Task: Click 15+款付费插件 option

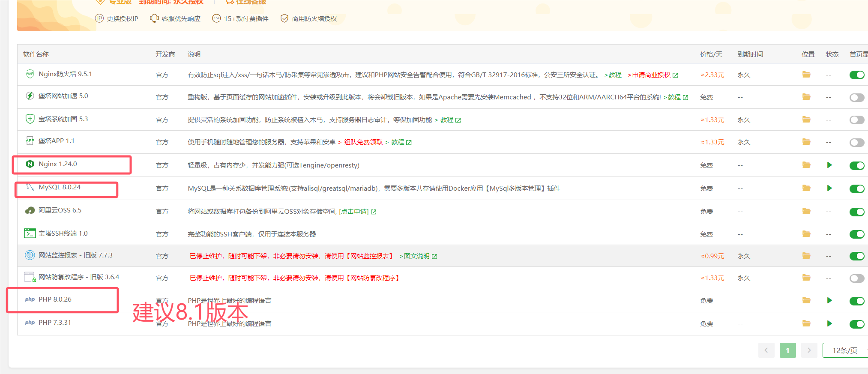Action: (x=240, y=18)
